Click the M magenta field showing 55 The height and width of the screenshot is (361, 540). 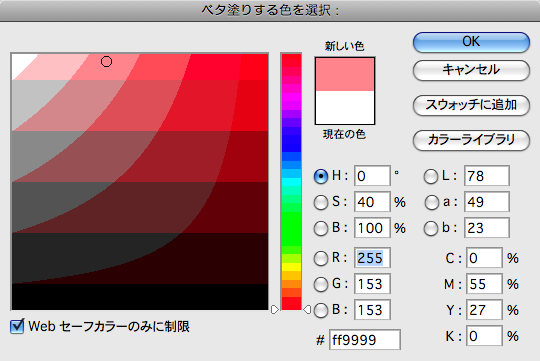coord(484,284)
